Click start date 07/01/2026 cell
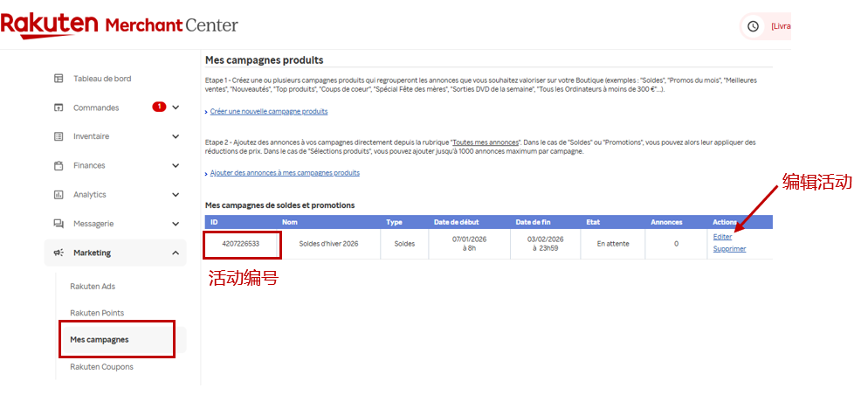Screen dimensions: 868x402 pos(469,244)
